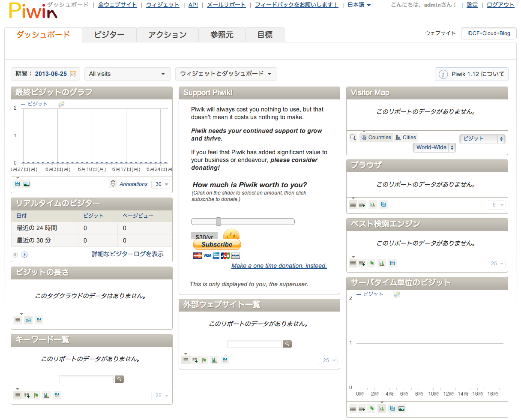Open the row limit 25 dropdown in 外部ウェブサイト一覧
The width and height of the screenshot is (521, 420).
pyautogui.click(x=328, y=360)
